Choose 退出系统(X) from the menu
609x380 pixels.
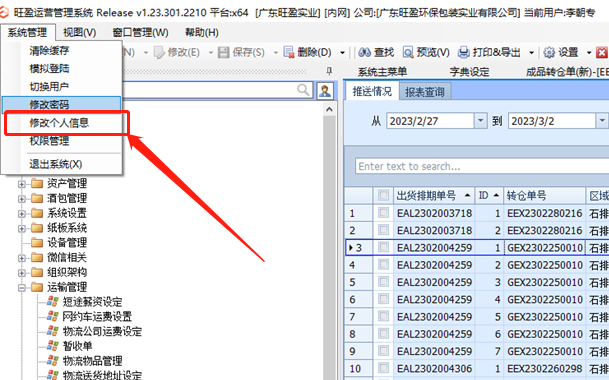(56, 164)
